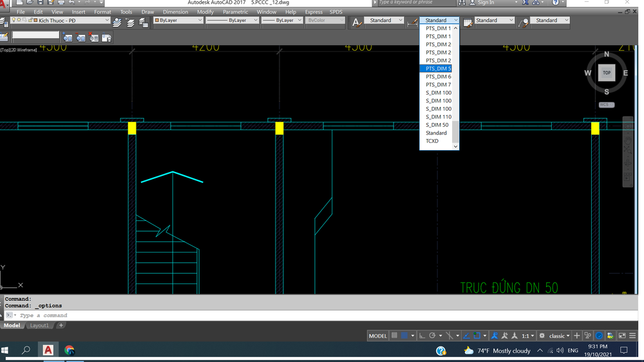Switch to the Layout1 tab
The height and width of the screenshot is (362, 644).
pyautogui.click(x=40, y=325)
